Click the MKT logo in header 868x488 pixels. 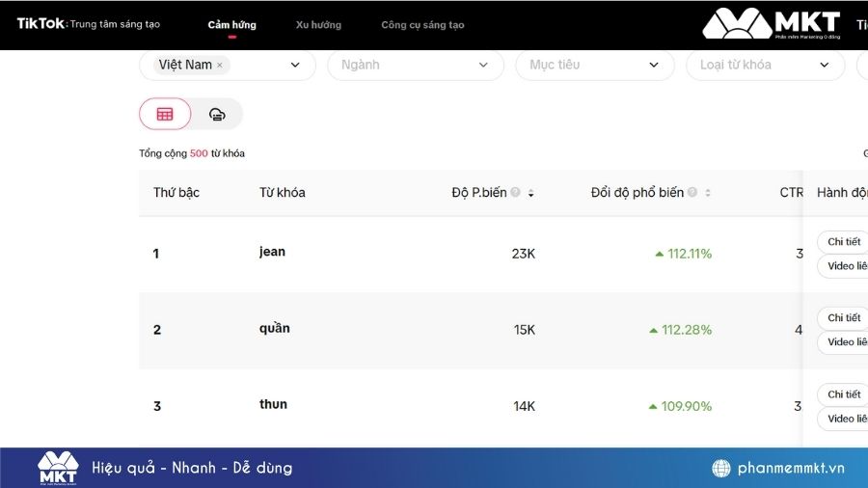pyautogui.click(x=770, y=24)
